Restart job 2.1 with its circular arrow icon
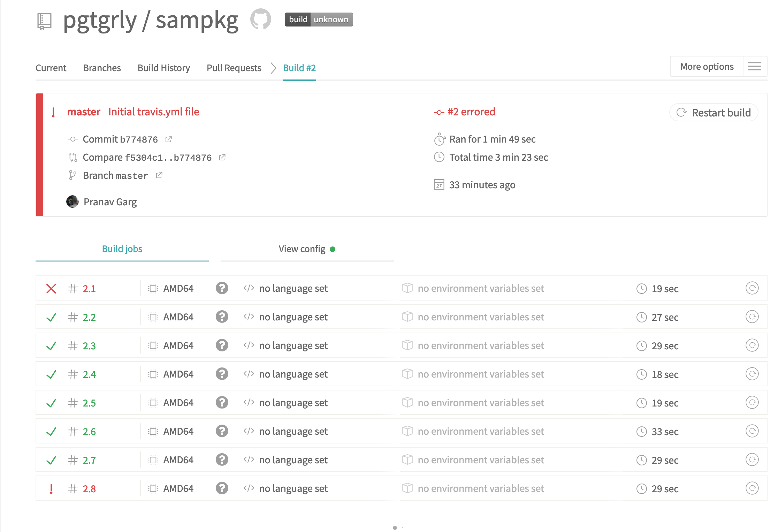The height and width of the screenshot is (532, 778). (752, 288)
